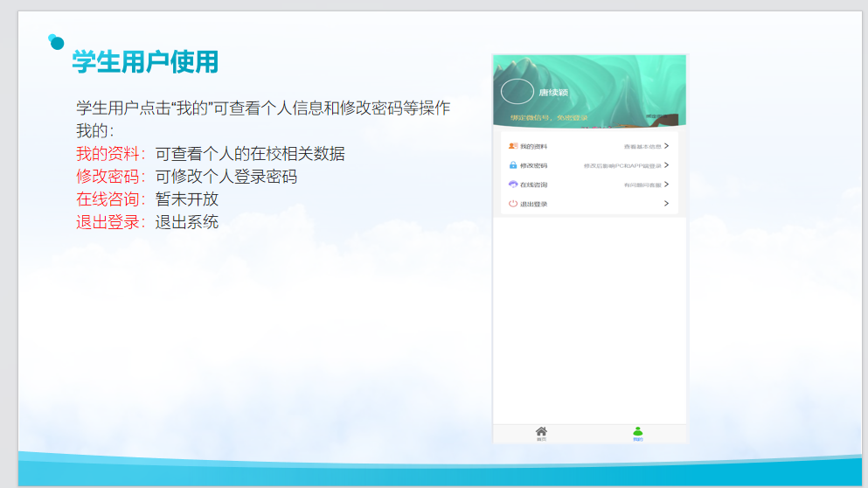This screenshot has width=868, height=488.
Task: Click the red power icon for 退出登录
Action: pos(513,204)
